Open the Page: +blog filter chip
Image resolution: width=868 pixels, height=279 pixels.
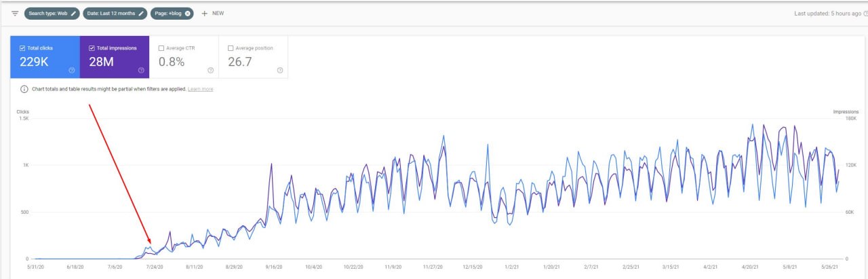pos(168,14)
